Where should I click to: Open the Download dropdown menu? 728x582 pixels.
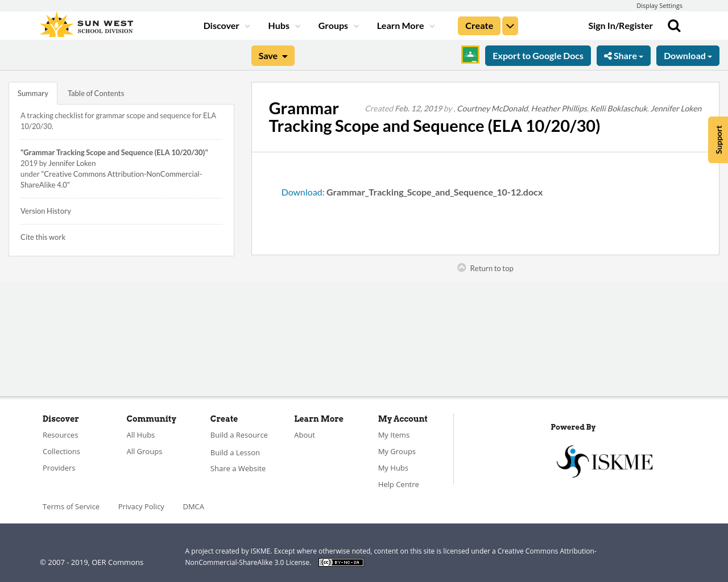(688, 55)
